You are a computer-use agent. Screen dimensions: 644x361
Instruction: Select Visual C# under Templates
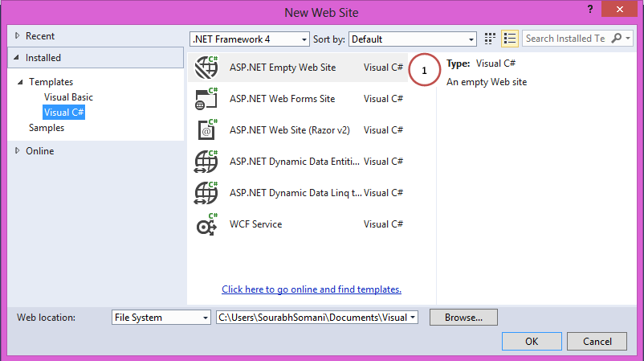pyautogui.click(x=63, y=113)
